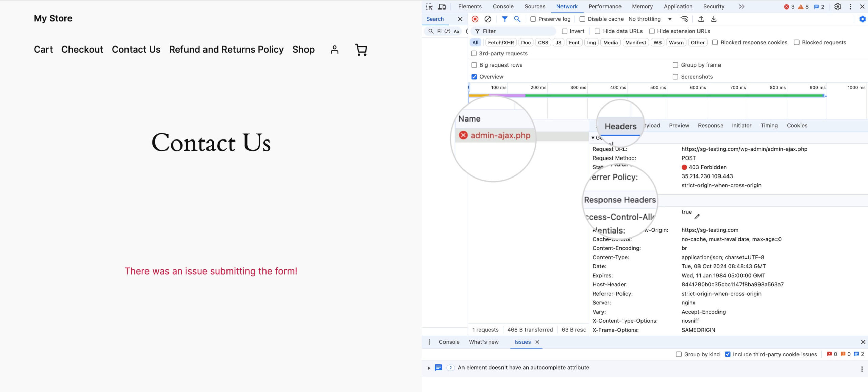Click the import HAR upload icon
The height and width of the screenshot is (392, 868).
(701, 19)
